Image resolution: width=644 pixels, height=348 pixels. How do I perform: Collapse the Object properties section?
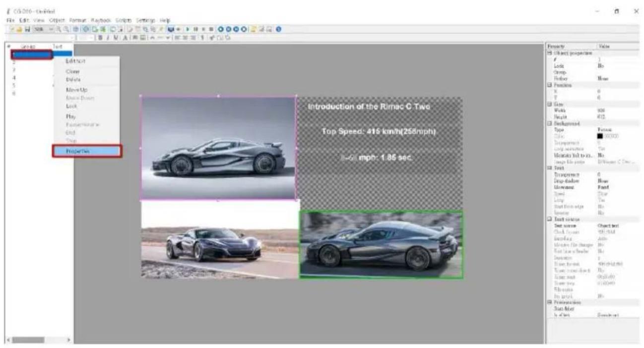(x=550, y=53)
